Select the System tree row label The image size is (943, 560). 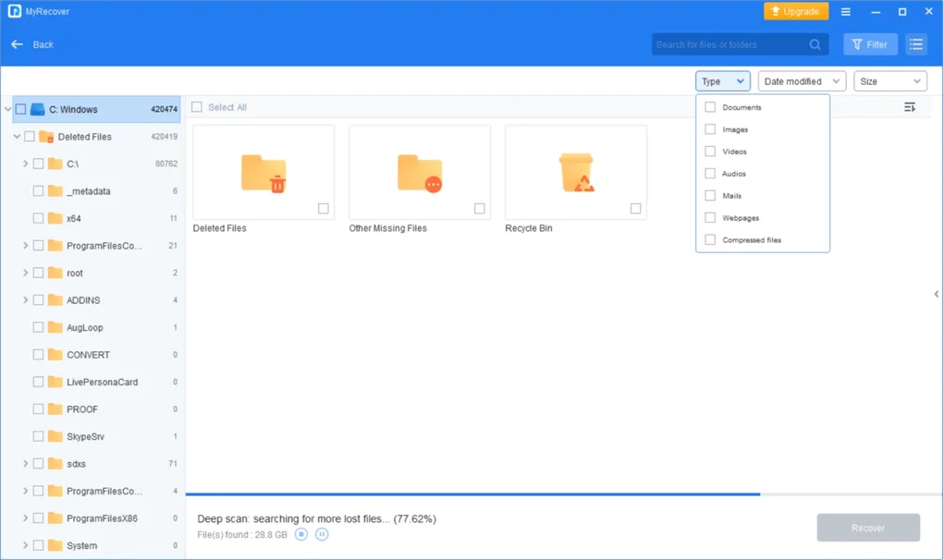[x=81, y=545]
